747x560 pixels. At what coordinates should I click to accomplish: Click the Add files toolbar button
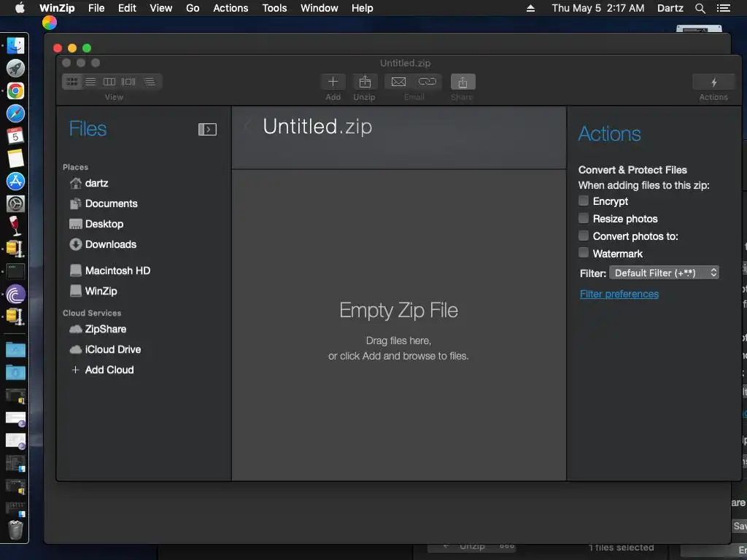click(333, 82)
